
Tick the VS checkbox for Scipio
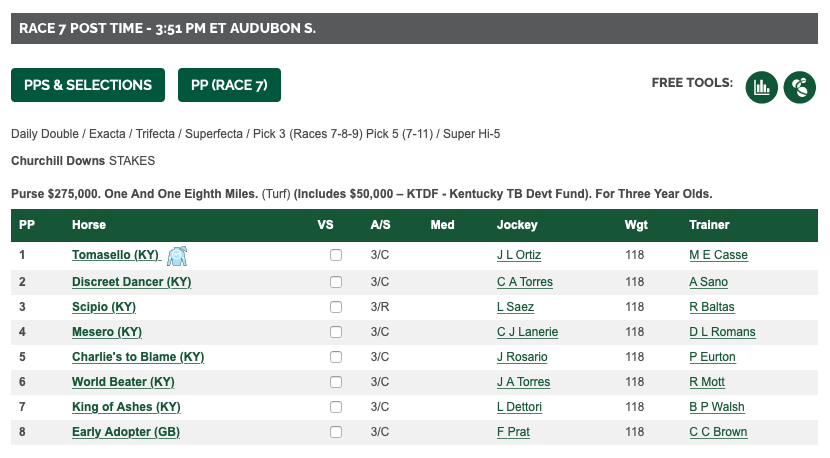(336, 307)
